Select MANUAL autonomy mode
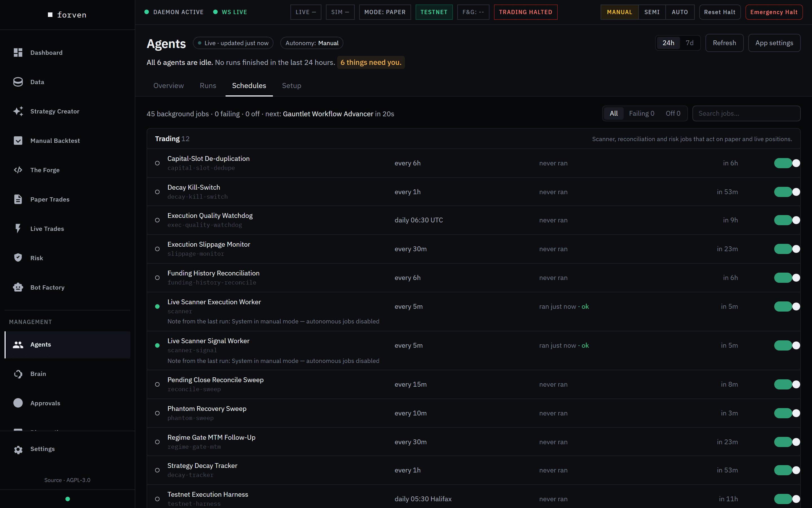Image resolution: width=812 pixels, height=508 pixels. (x=619, y=12)
